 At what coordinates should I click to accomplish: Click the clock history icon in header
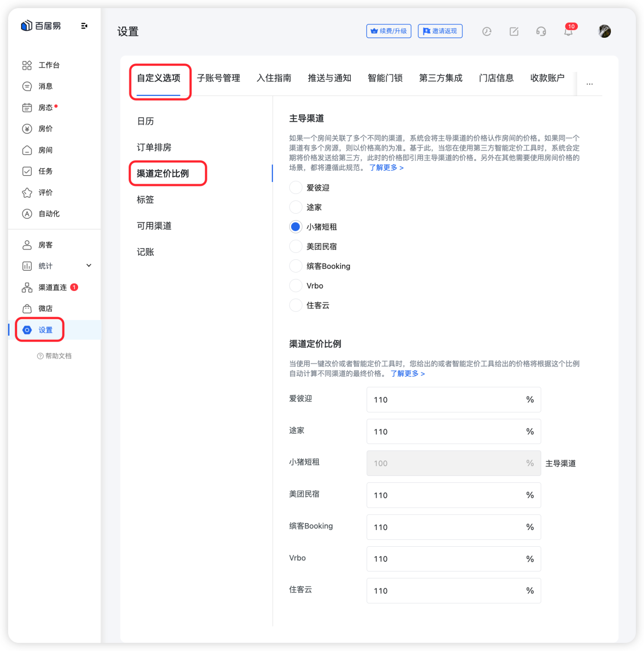[x=486, y=31]
